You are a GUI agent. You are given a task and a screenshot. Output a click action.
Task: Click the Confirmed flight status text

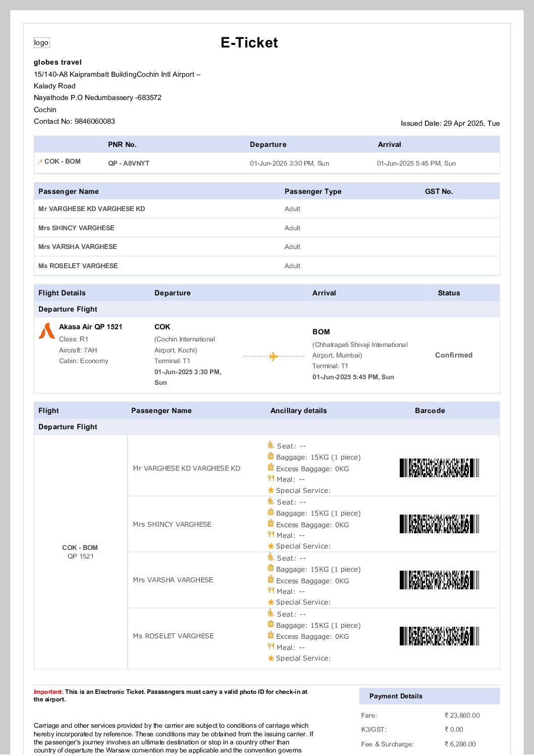pyautogui.click(x=454, y=355)
